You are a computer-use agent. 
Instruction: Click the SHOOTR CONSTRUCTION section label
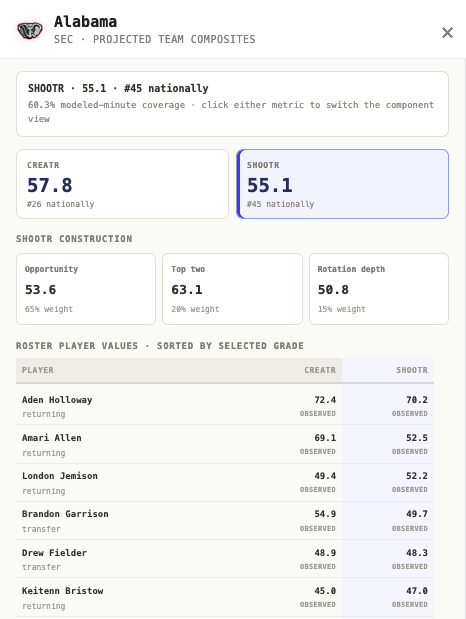coord(74,239)
